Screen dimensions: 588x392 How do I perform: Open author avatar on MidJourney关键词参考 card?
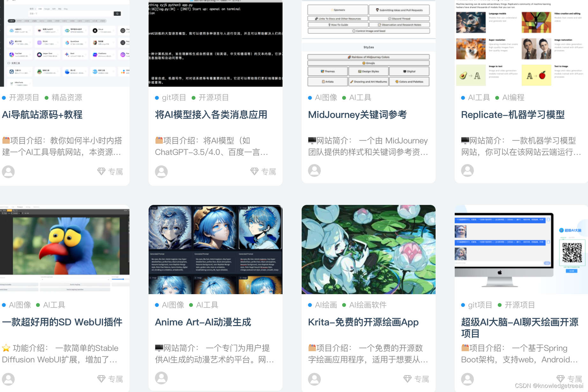click(314, 170)
